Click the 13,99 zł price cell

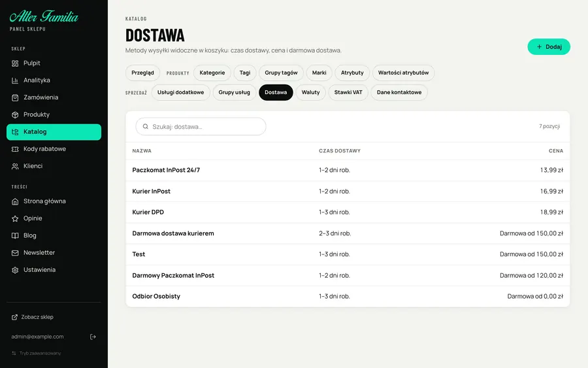click(551, 171)
